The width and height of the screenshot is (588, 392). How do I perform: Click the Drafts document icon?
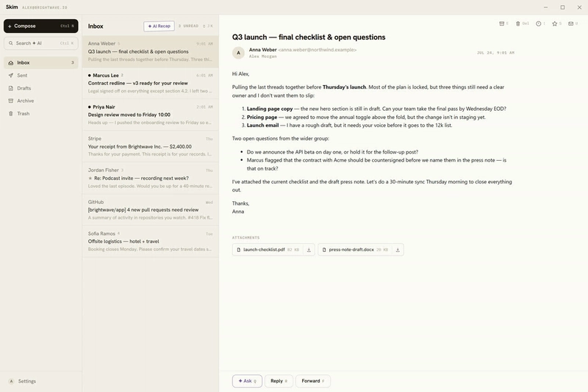click(x=11, y=88)
